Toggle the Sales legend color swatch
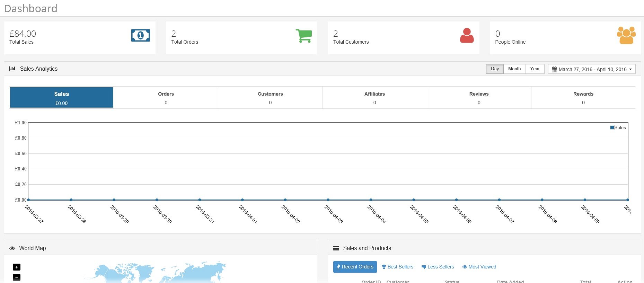The height and width of the screenshot is (283, 644). (612, 127)
